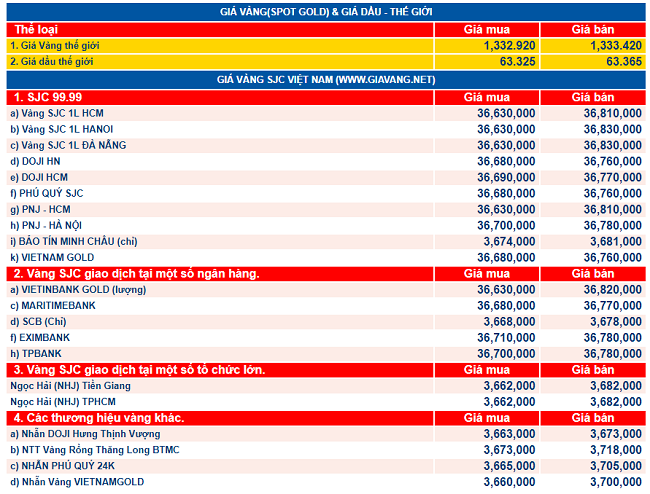Click the EXIMBANK buy price 36,710,000
650x494 pixels.
[x=506, y=338]
